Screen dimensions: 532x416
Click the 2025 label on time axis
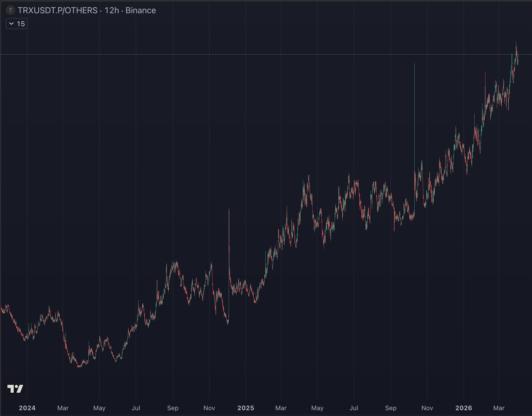coord(245,408)
